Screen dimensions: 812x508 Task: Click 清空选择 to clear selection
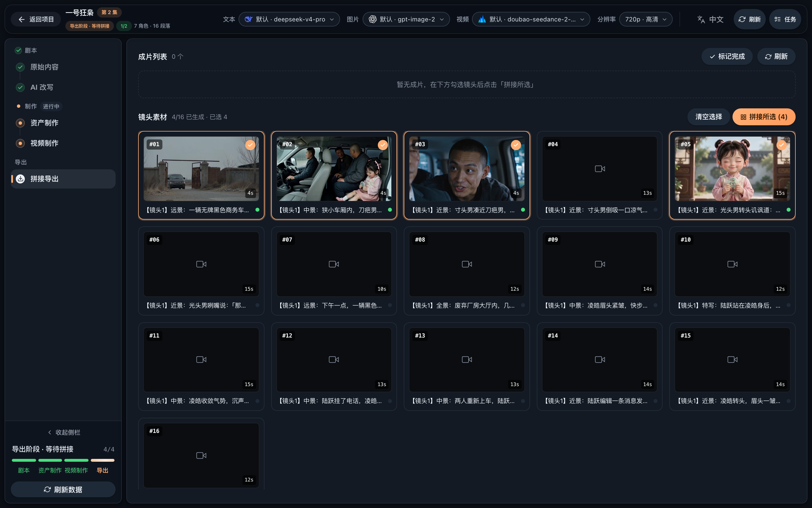[x=708, y=117]
